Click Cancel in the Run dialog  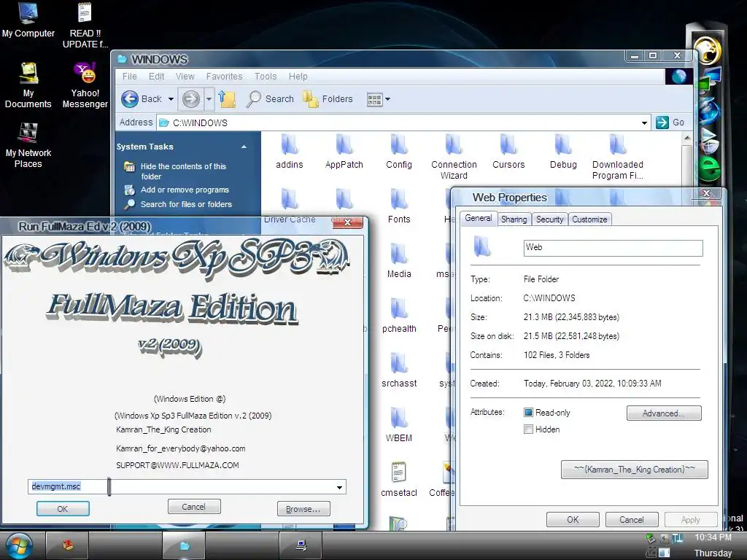(x=193, y=507)
